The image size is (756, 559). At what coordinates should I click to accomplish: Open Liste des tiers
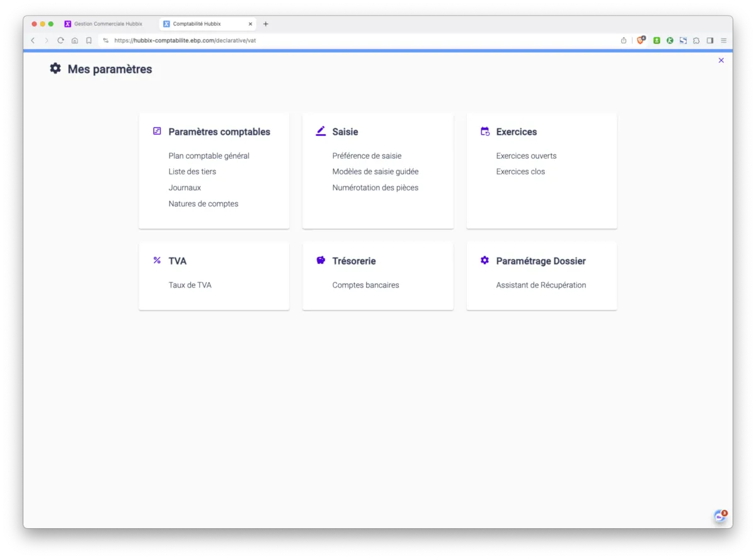[x=192, y=171]
